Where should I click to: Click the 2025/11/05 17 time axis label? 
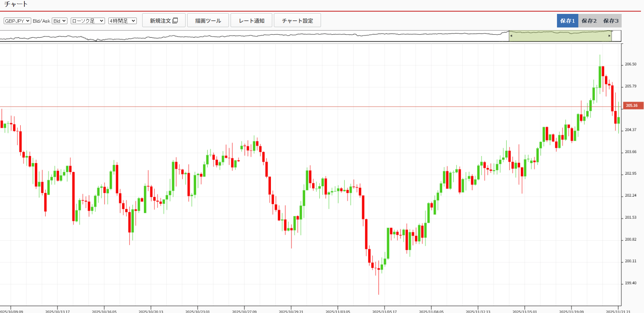[384, 311]
